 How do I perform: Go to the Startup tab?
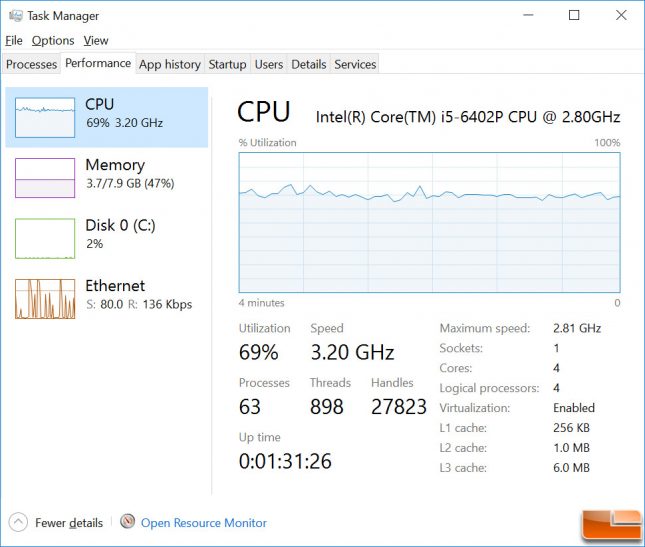pos(227,64)
